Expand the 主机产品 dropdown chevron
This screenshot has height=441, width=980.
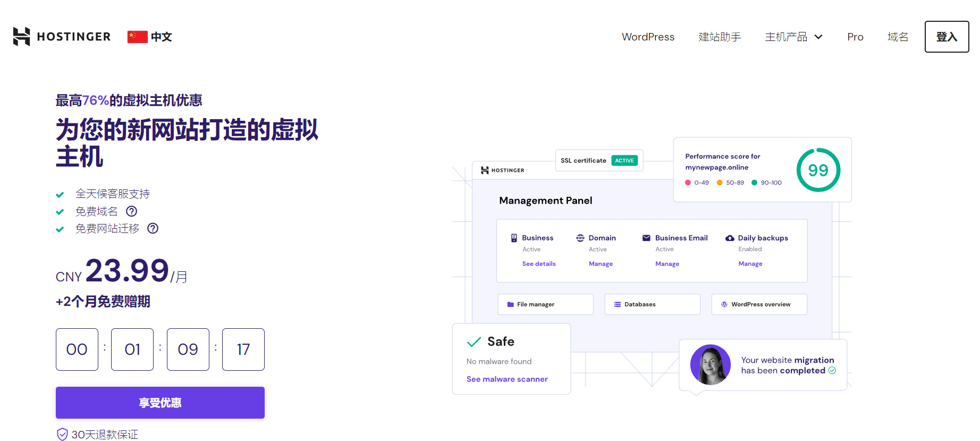pyautogui.click(x=818, y=37)
